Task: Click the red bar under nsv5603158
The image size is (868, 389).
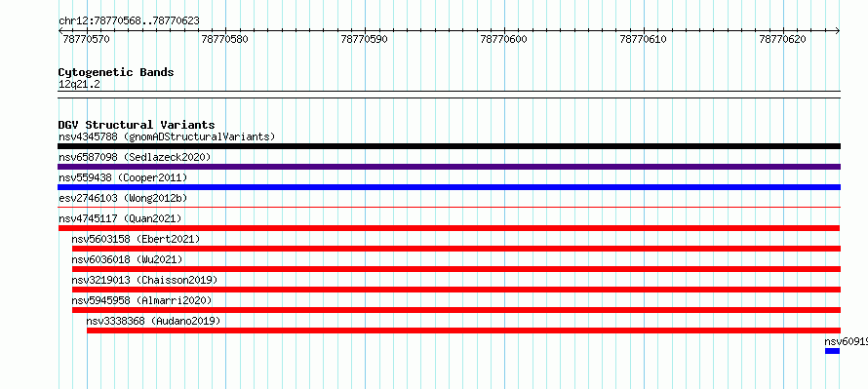Action: tap(456, 249)
